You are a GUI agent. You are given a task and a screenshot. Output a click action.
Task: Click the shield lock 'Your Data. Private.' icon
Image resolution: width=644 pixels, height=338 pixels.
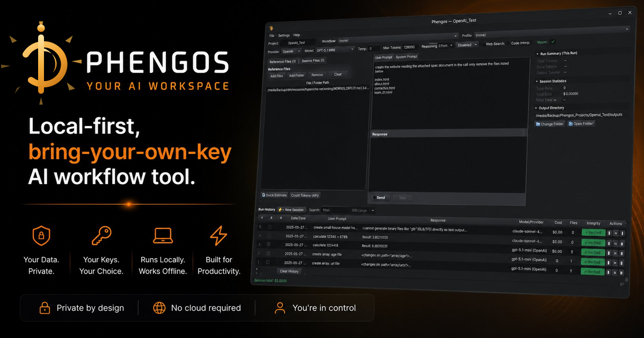coord(41,235)
